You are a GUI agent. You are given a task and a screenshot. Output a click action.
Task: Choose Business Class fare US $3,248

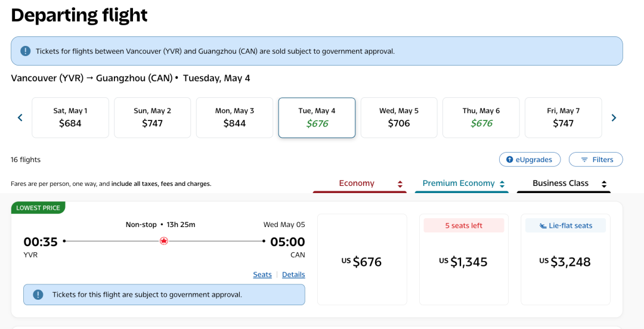(x=565, y=259)
